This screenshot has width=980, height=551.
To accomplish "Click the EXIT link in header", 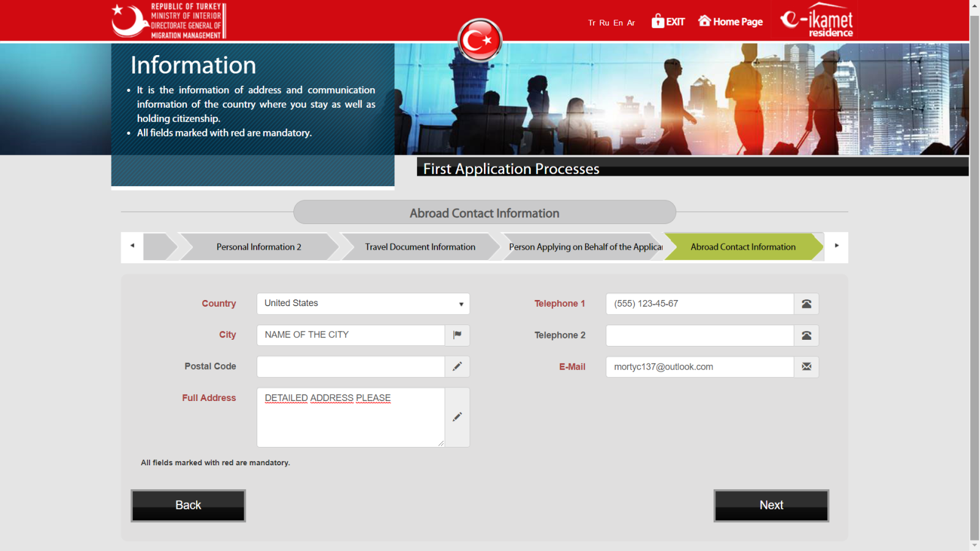I will click(x=668, y=22).
